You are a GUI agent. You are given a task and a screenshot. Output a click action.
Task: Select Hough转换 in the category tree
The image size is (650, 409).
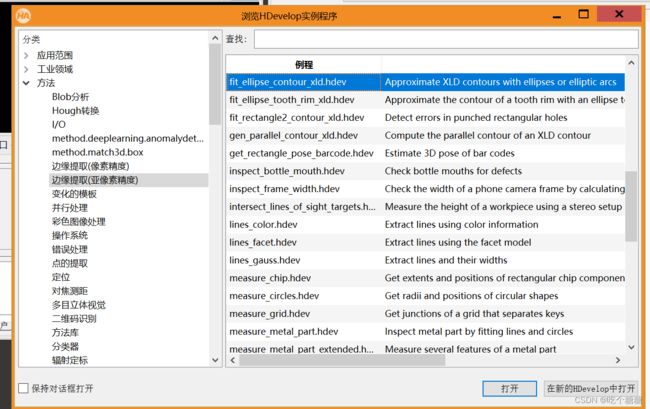coord(75,111)
